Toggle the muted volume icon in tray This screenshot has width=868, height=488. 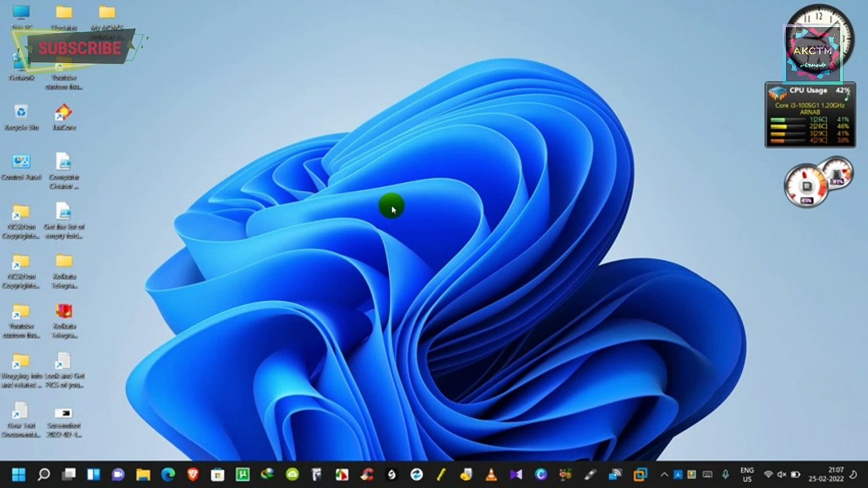[x=781, y=474]
